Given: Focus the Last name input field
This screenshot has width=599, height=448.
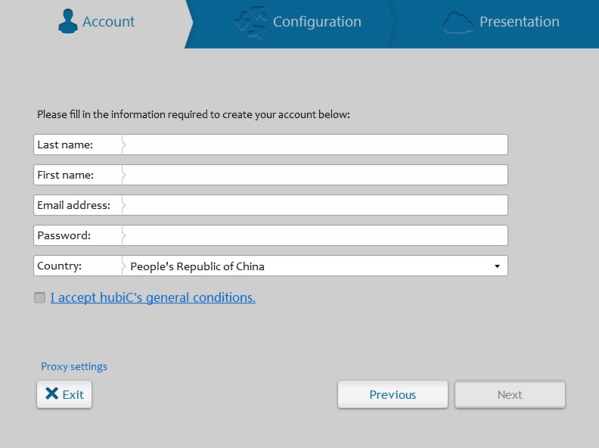Looking at the screenshot, I should click(315, 145).
